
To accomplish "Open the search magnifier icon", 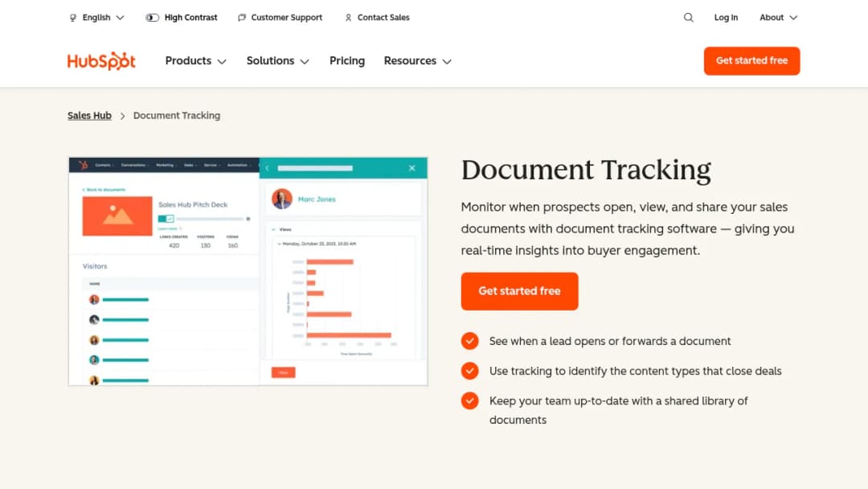I will point(688,18).
